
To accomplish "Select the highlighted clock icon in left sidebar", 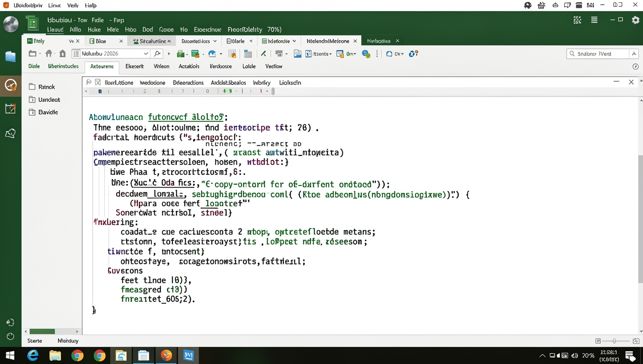I will pos(10,85).
